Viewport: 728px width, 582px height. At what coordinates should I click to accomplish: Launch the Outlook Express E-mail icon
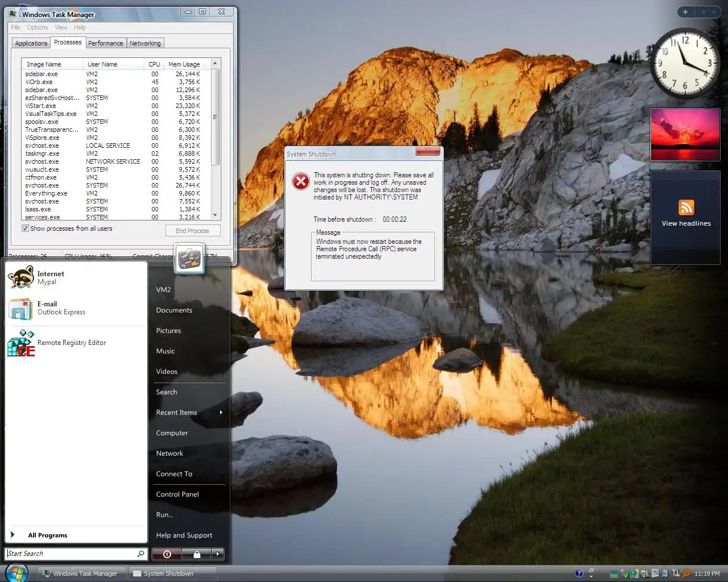(x=20, y=308)
